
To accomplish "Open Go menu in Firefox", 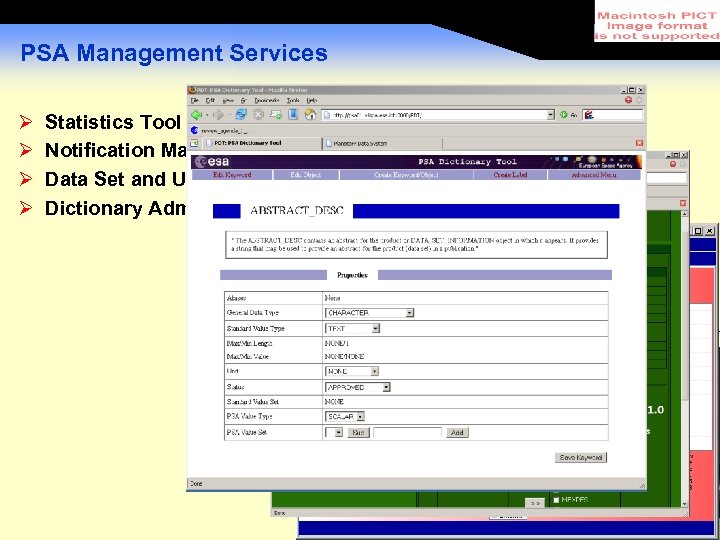I will (x=244, y=100).
